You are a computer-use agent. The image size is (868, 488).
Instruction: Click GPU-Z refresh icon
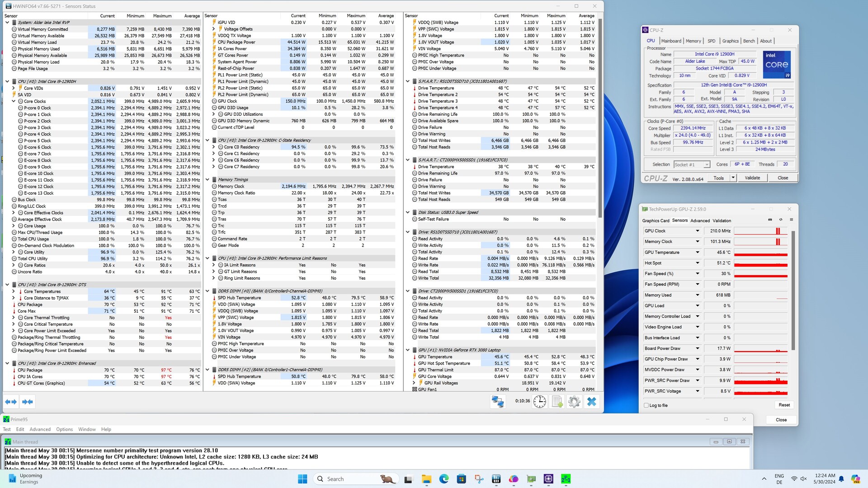(x=781, y=220)
